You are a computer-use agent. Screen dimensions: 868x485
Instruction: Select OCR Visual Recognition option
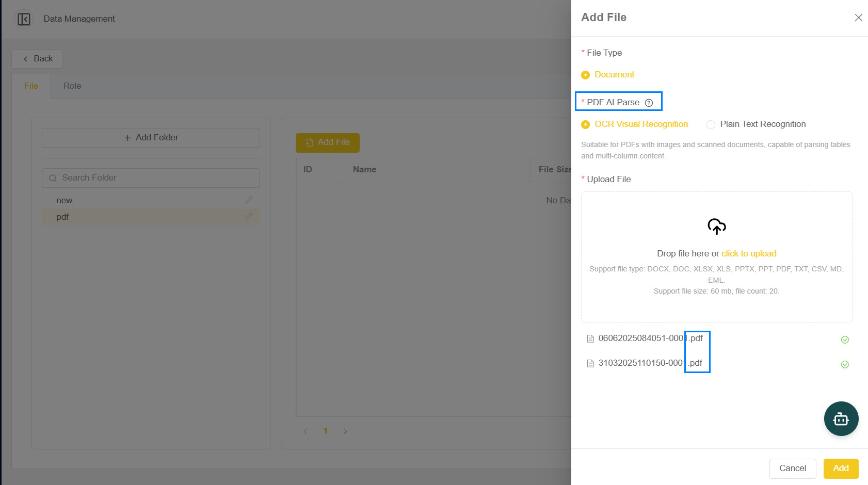[x=634, y=124]
